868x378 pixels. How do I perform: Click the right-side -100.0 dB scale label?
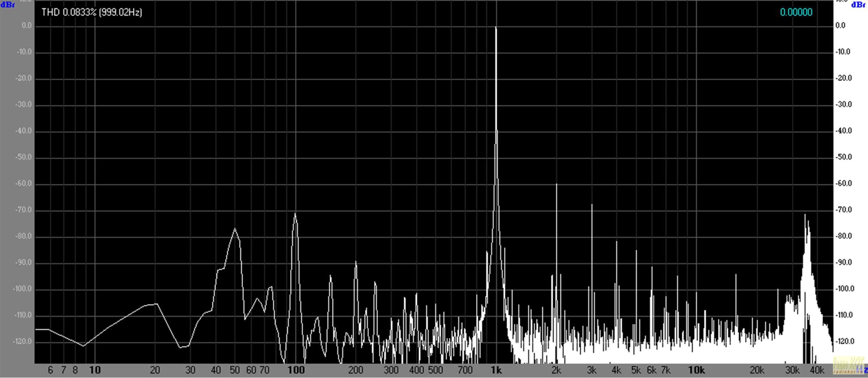[x=845, y=289]
